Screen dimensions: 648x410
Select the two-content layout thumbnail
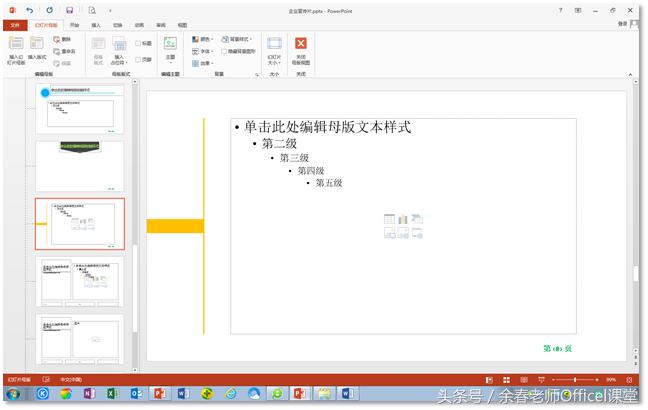tap(80, 281)
